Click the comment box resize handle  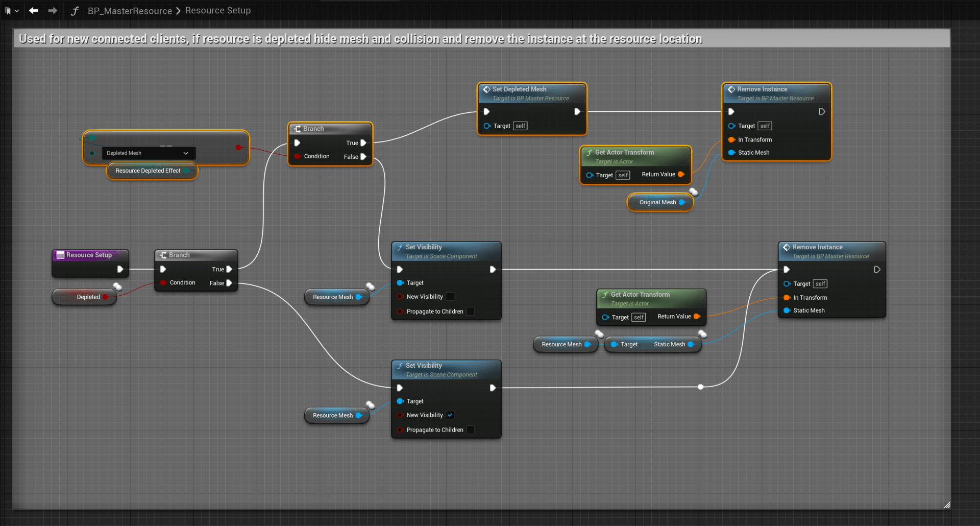(946, 505)
